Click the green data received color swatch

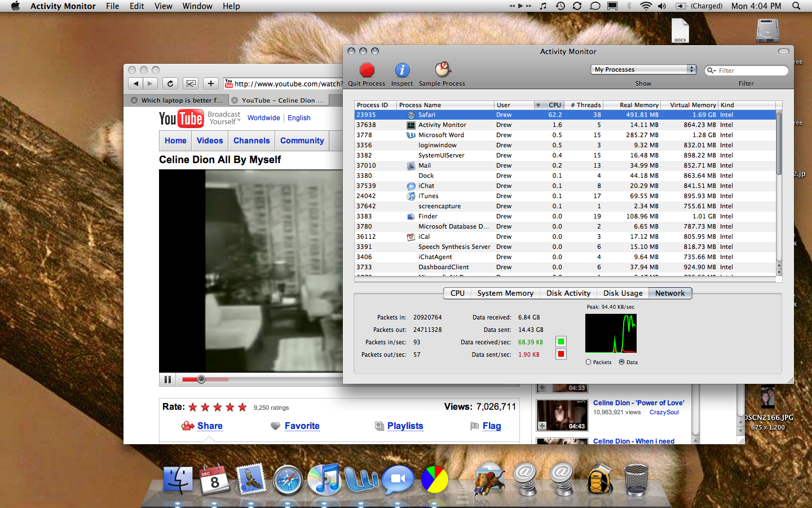pos(561,341)
